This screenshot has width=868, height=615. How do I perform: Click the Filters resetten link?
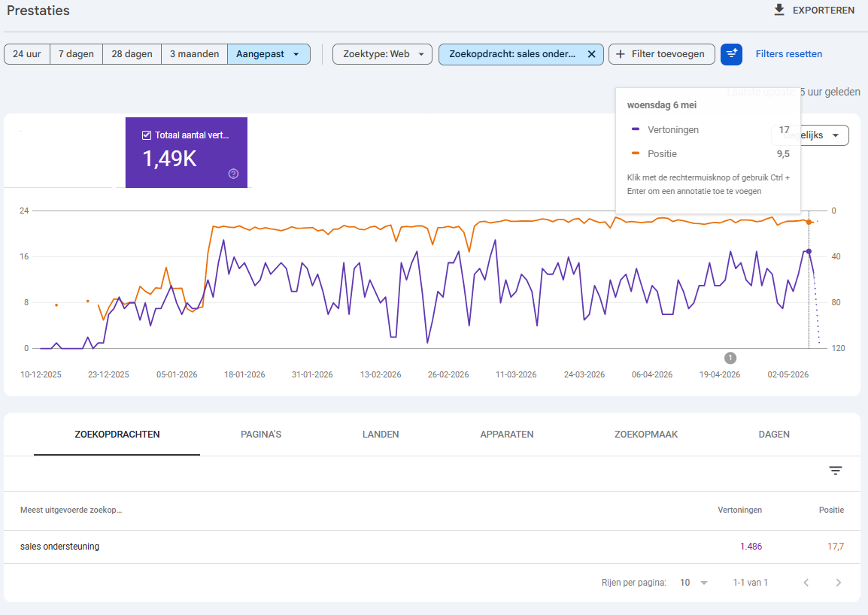[x=789, y=54]
